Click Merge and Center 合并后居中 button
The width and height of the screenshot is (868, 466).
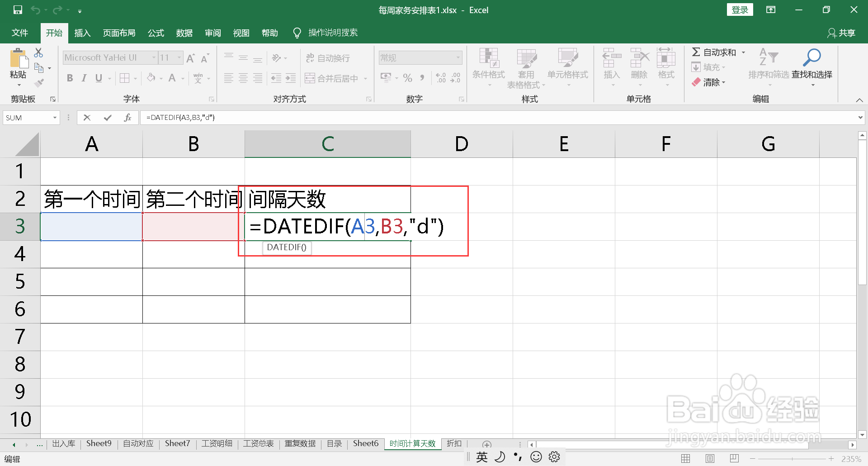pos(332,79)
